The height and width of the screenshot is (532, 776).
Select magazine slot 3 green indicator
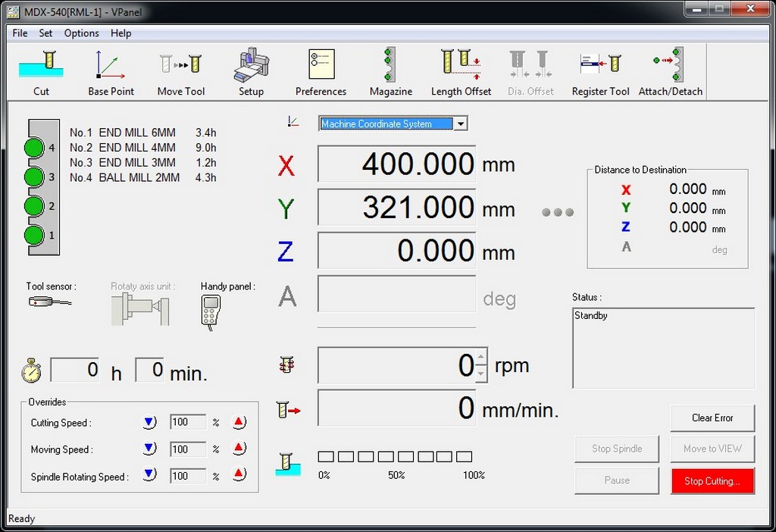tap(34, 177)
